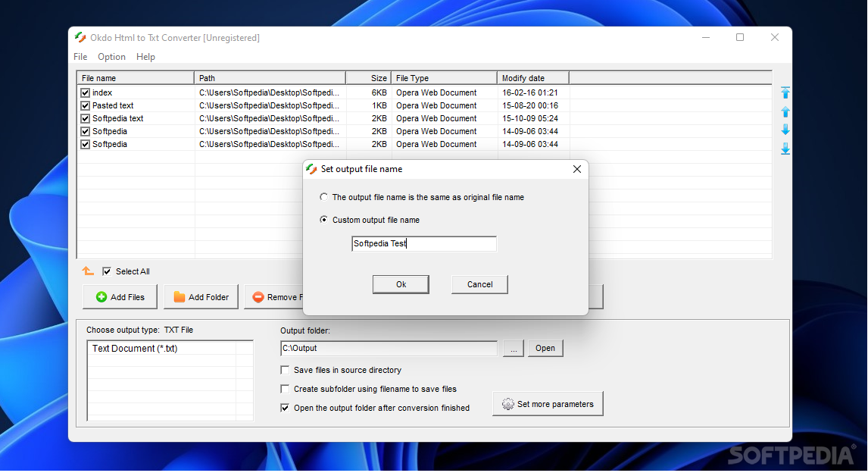
Task: Move selected file to top arrow
Action: 785,92
